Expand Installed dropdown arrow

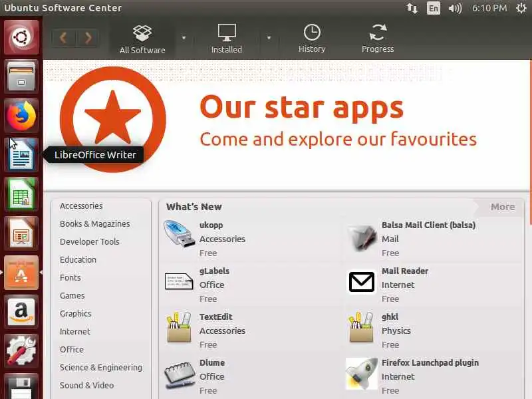(269, 38)
